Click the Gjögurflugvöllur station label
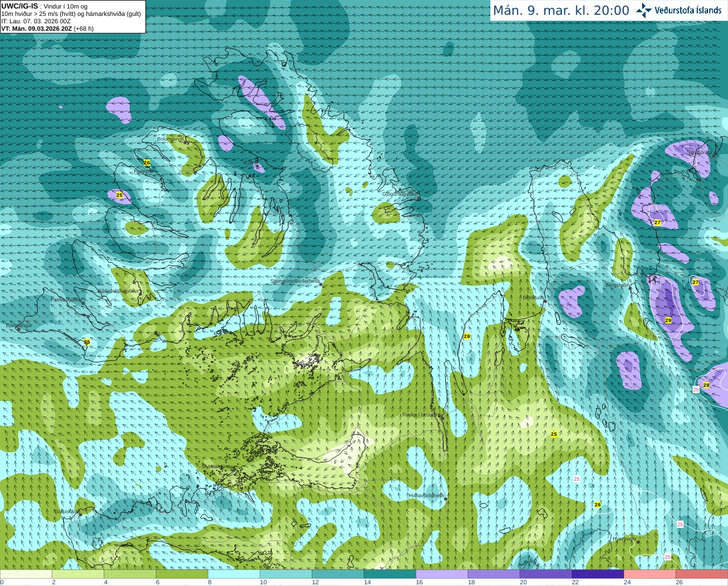Screen dimensions: 728x586 click(x=400, y=194)
